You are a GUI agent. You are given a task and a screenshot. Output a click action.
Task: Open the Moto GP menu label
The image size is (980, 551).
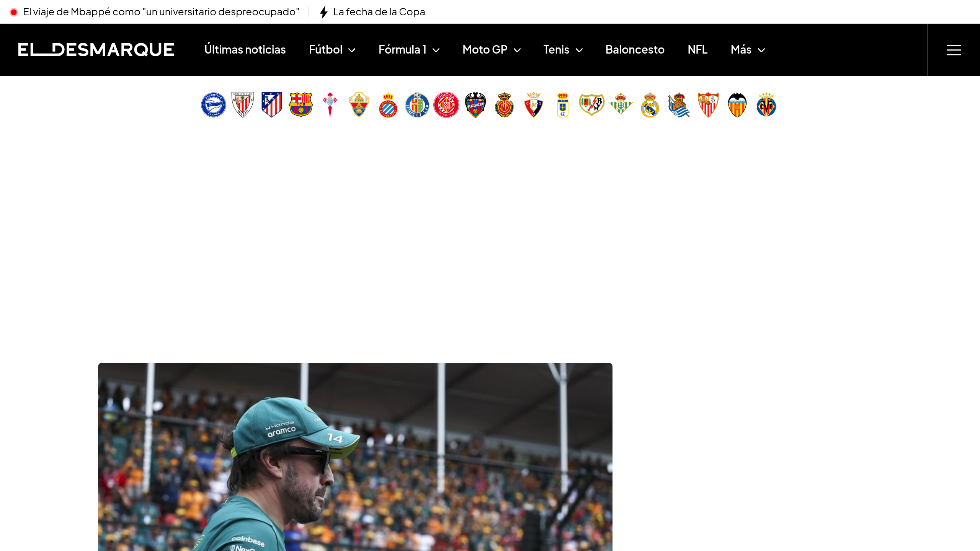(485, 50)
